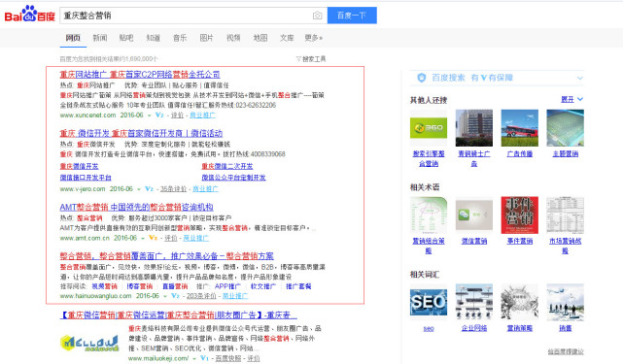
Task: Open the 搜索工具 filter
Action: (311, 59)
